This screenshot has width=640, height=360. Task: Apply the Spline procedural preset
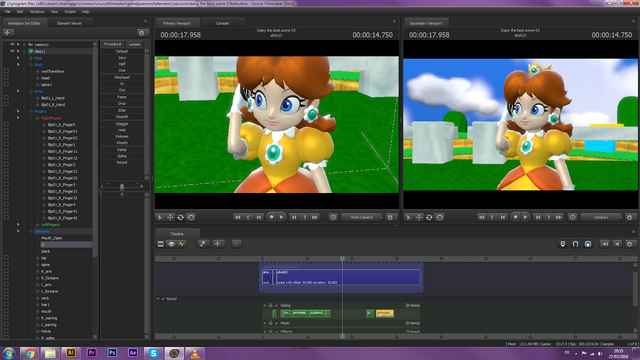click(x=122, y=156)
